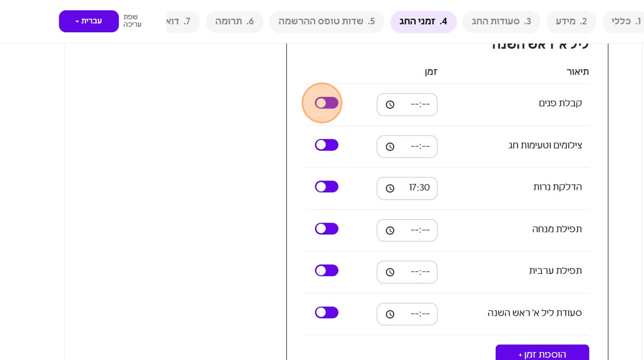
Task: Open the עברית editing language dropdown
Action: click(89, 21)
